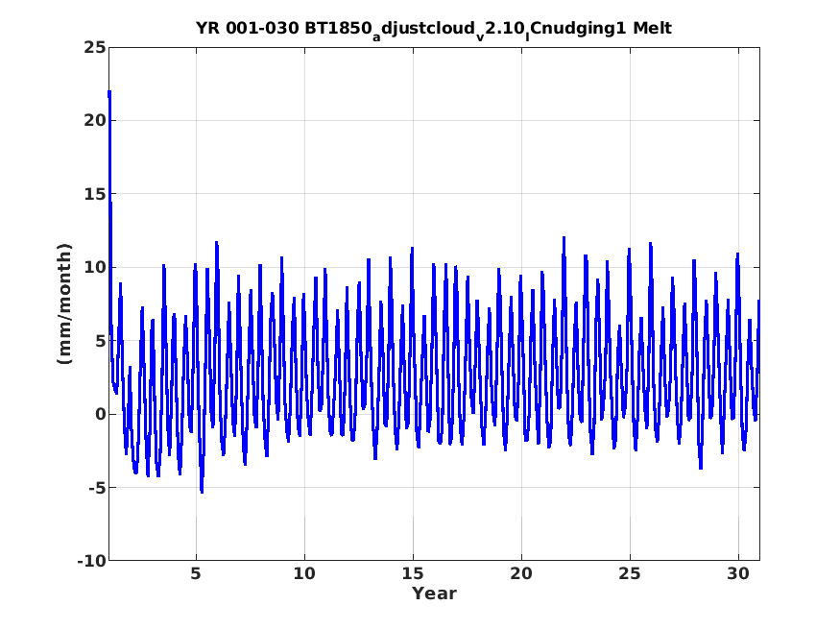Click the y-axis tick label '20'
The height and width of the screenshot is (630, 840).
point(95,121)
